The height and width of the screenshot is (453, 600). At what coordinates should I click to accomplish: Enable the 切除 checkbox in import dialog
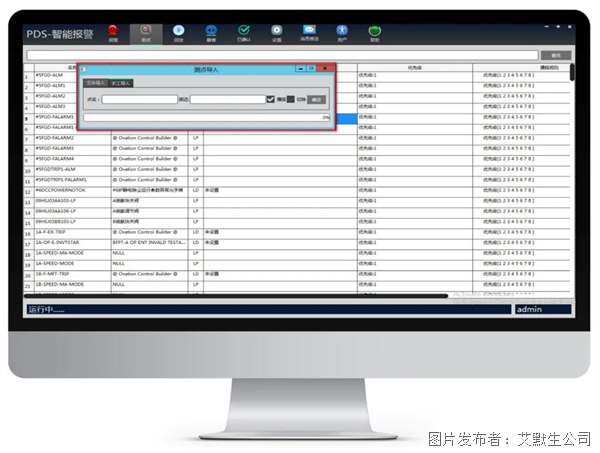pyautogui.click(x=291, y=99)
